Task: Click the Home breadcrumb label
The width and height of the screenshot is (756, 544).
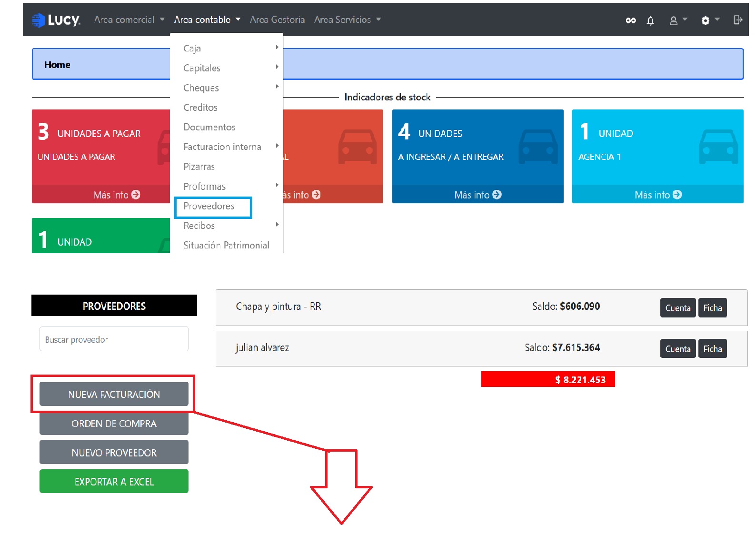Action: (57, 65)
